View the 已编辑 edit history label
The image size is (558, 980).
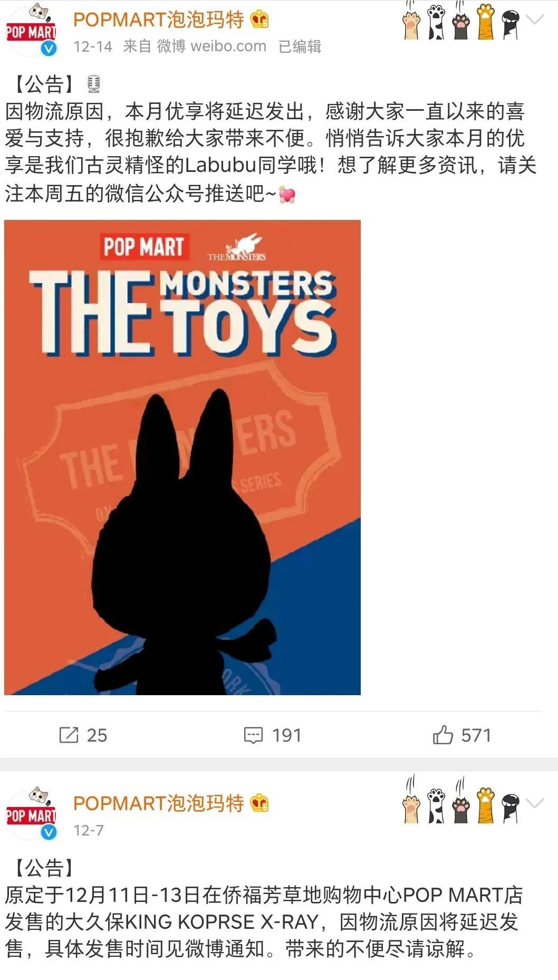coord(300,46)
